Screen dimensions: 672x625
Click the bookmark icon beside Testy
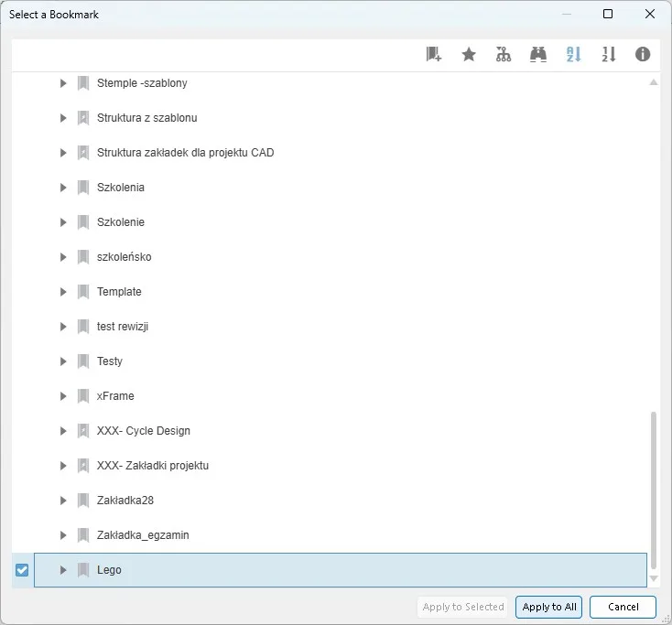(83, 361)
